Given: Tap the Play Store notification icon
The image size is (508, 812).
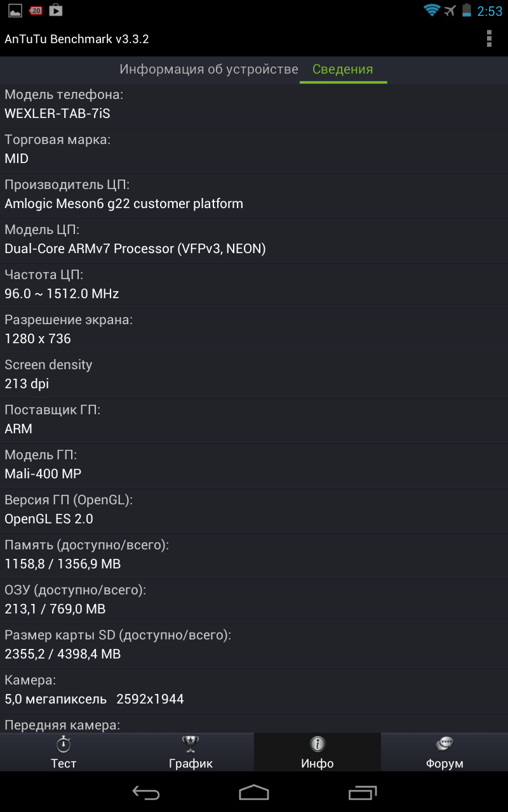Looking at the screenshot, I should tap(56, 10).
